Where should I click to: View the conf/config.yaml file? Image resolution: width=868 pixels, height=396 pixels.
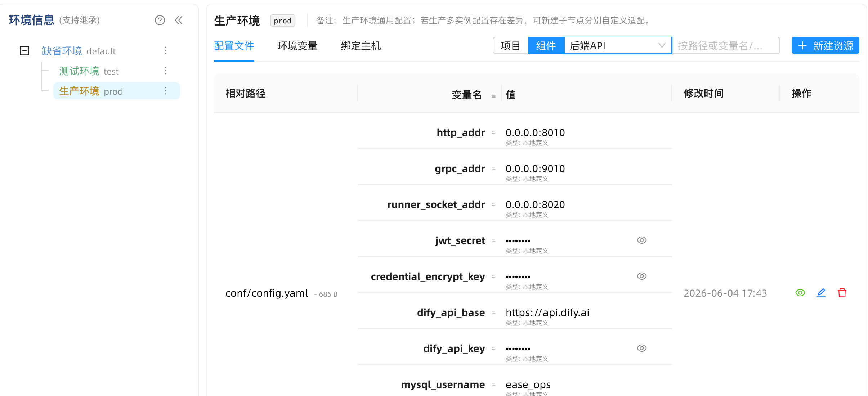click(x=800, y=293)
